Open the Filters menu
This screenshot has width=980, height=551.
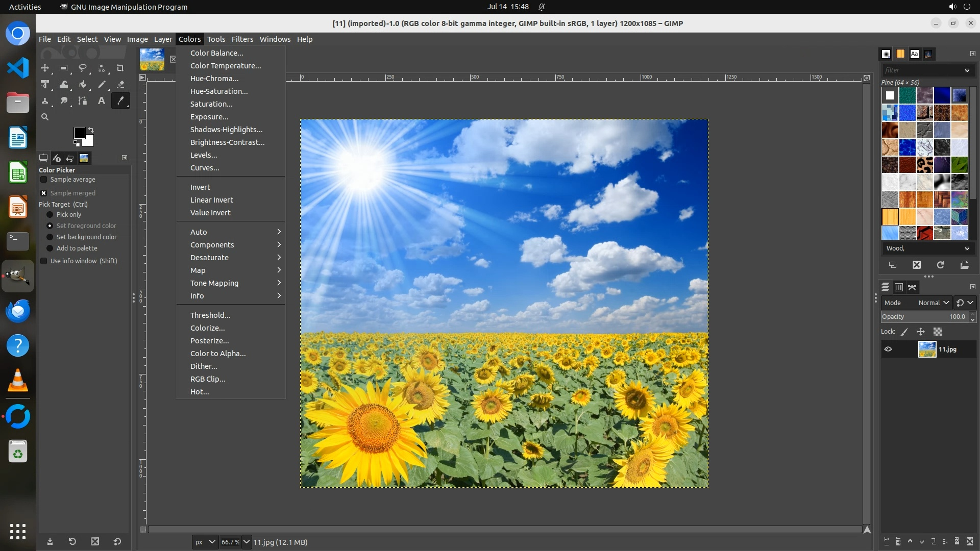[242, 39]
